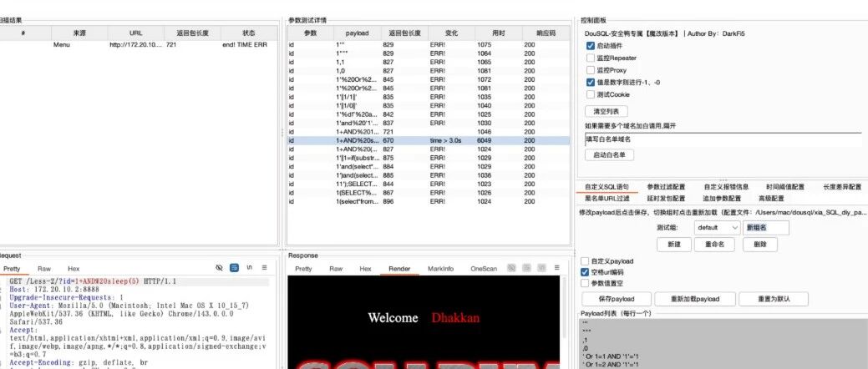The width and height of the screenshot is (868, 369).
Task: Open the Request panel hamburger menu
Action: 265,268
